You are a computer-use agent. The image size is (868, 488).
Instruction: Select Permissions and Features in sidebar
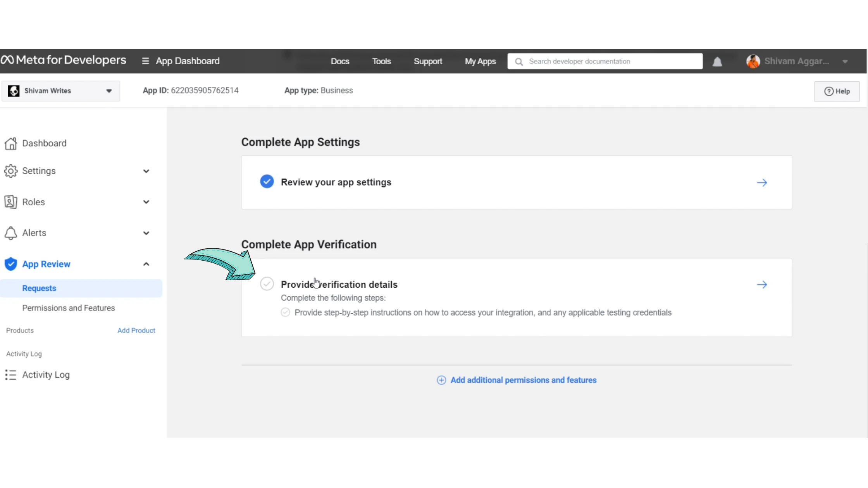coord(69,308)
